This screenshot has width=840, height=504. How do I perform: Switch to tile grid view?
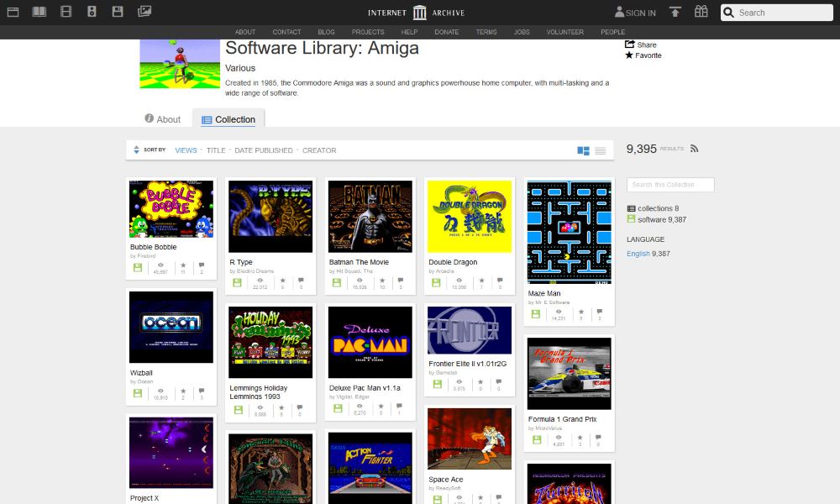click(x=583, y=151)
